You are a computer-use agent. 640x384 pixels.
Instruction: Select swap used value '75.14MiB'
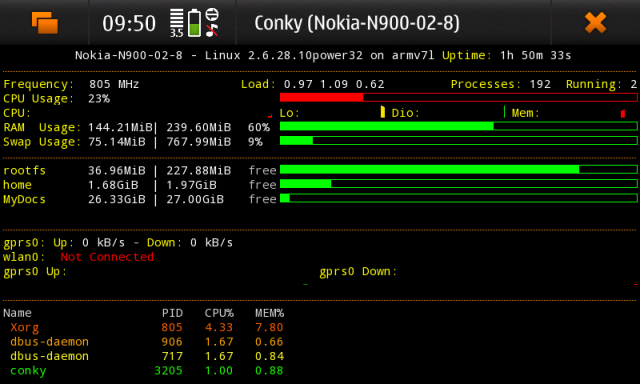click(x=117, y=142)
